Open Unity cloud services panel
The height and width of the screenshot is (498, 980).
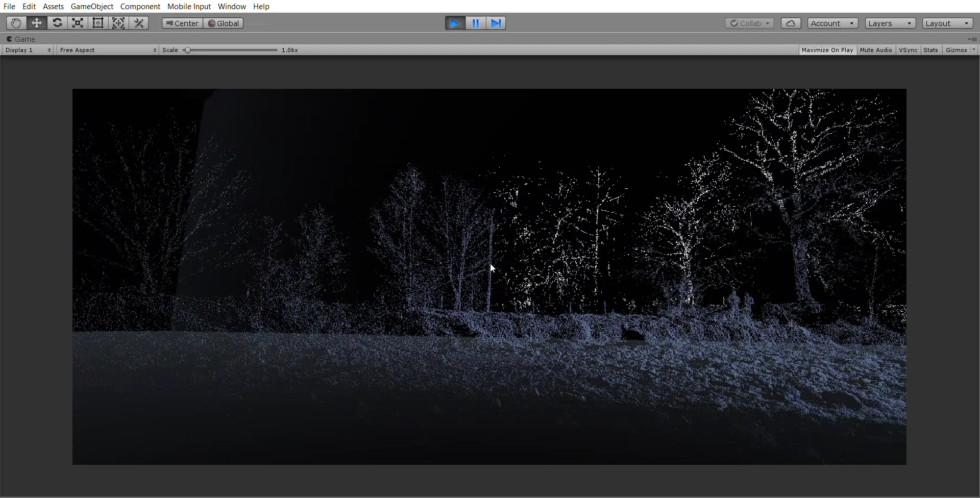coord(791,23)
